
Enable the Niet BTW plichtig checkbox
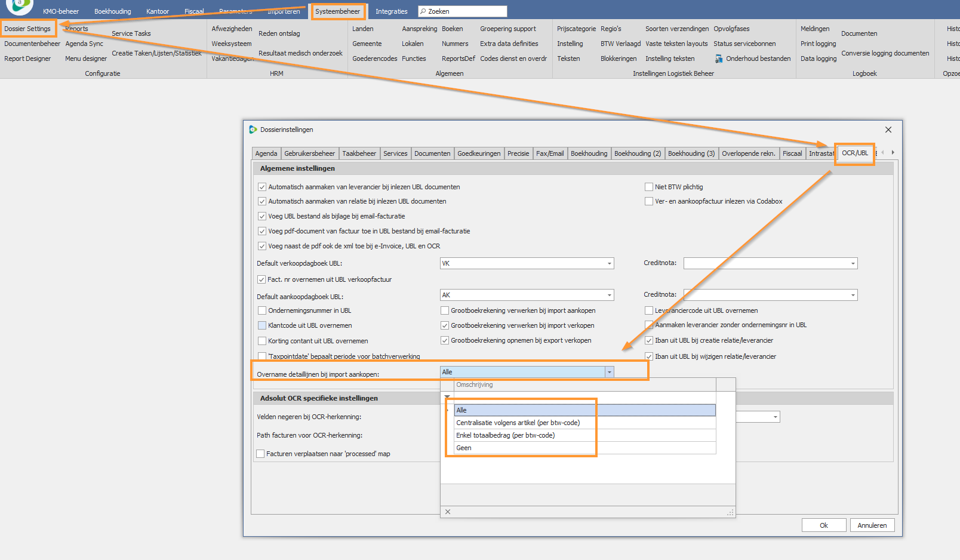coord(649,187)
